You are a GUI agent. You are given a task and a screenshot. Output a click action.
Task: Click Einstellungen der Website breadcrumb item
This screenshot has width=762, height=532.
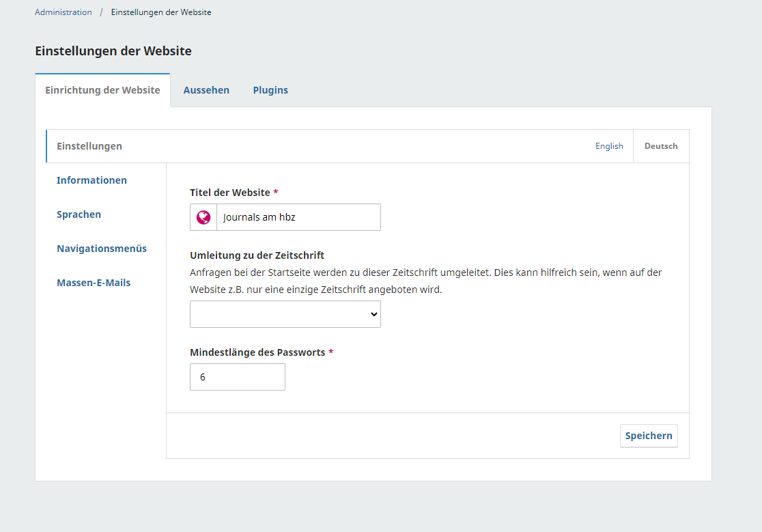pyautogui.click(x=161, y=12)
